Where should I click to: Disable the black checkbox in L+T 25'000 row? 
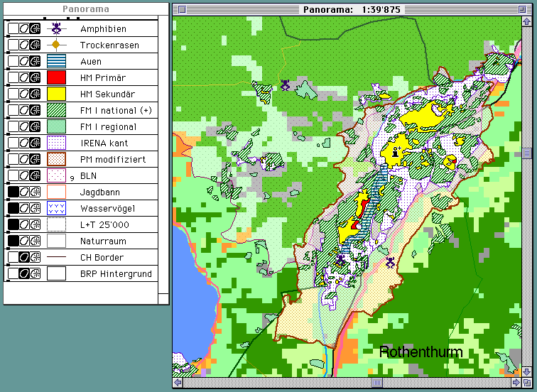click(13, 224)
